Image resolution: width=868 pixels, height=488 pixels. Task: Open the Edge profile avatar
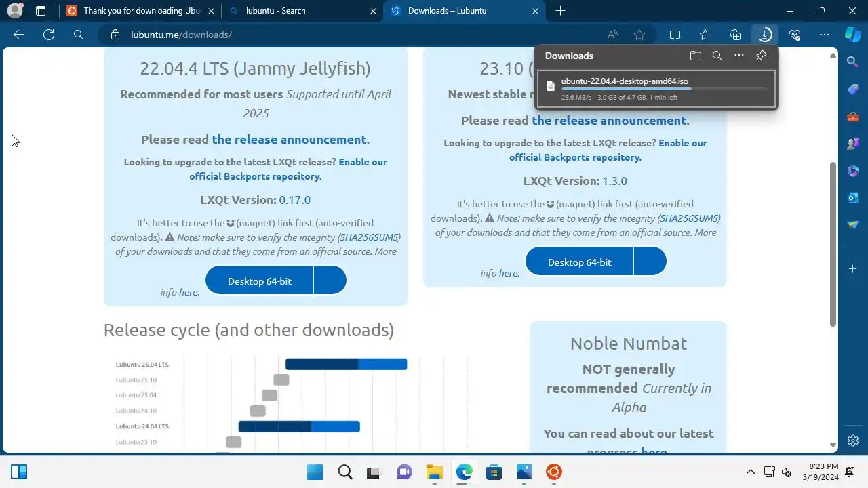[15, 11]
